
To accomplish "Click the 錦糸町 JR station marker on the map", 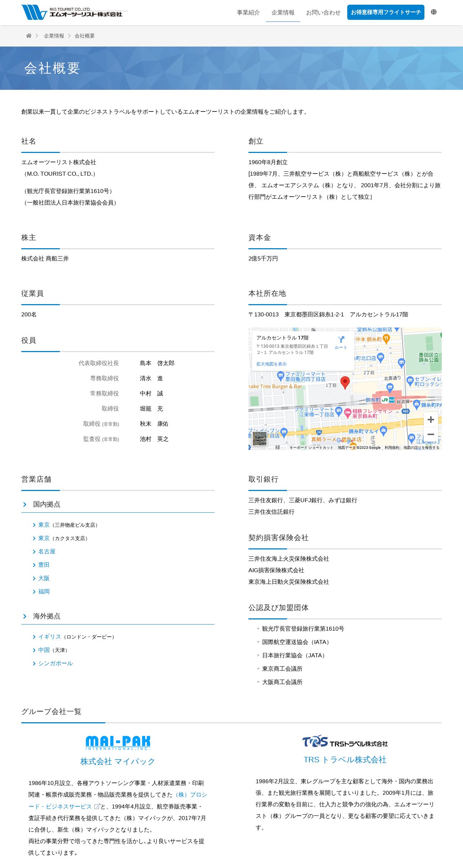I will point(385,400).
